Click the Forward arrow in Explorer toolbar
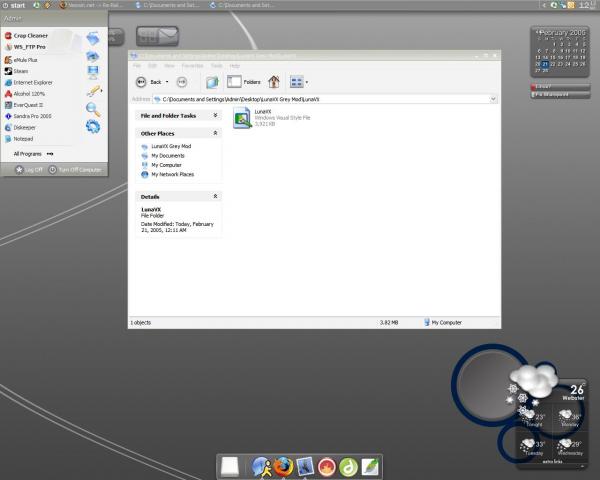600x480 pixels. [182, 82]
